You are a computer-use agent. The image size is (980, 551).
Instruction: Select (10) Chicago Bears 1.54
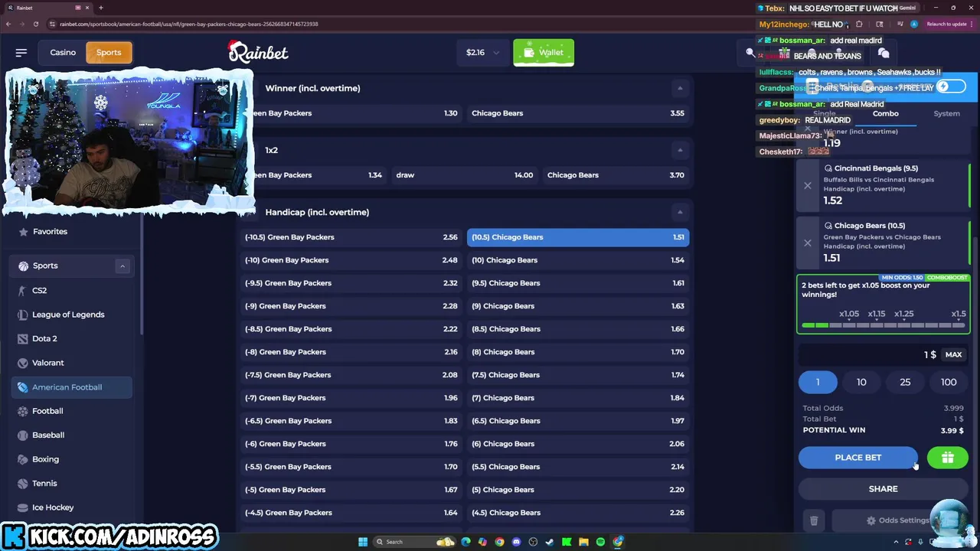[578, 260]
